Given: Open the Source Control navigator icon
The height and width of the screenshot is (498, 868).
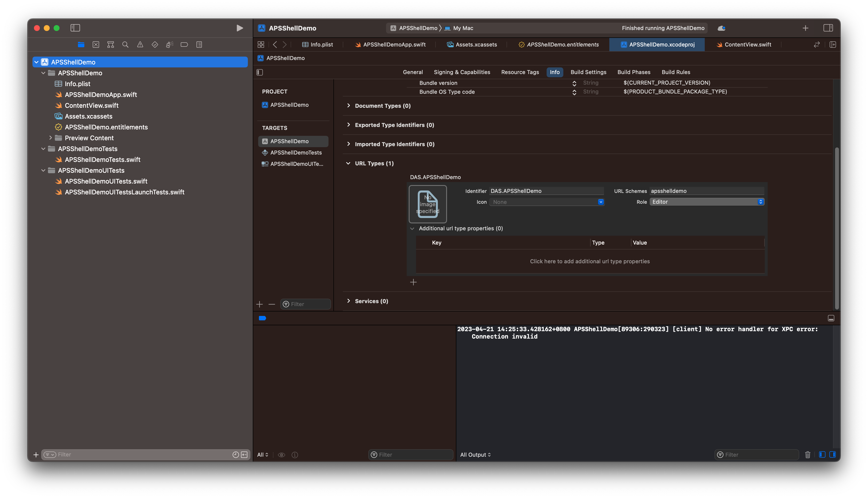Looking at the screenshot, I should click(x=96, y=45).
